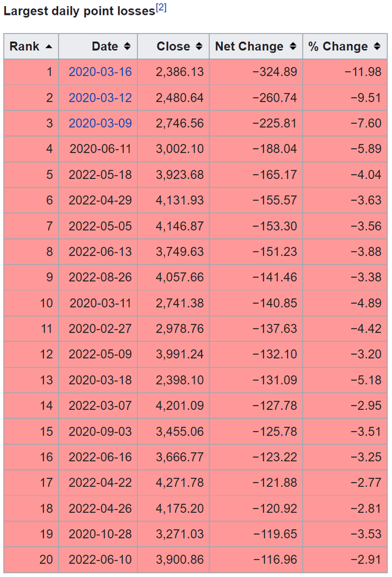The height and width of the screenshot is (577, 392).
Task: Open the 2020-03-16 date link
Action: (x=100, y=72)
